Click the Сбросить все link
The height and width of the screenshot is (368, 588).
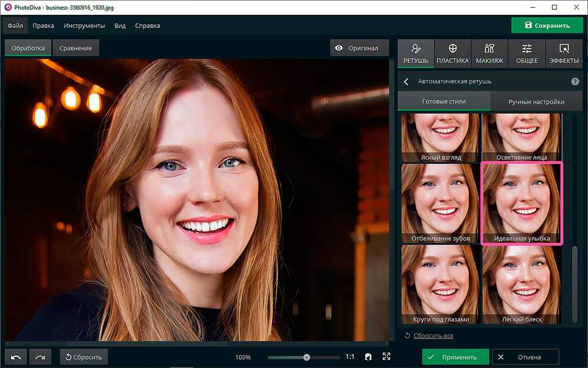433,336
